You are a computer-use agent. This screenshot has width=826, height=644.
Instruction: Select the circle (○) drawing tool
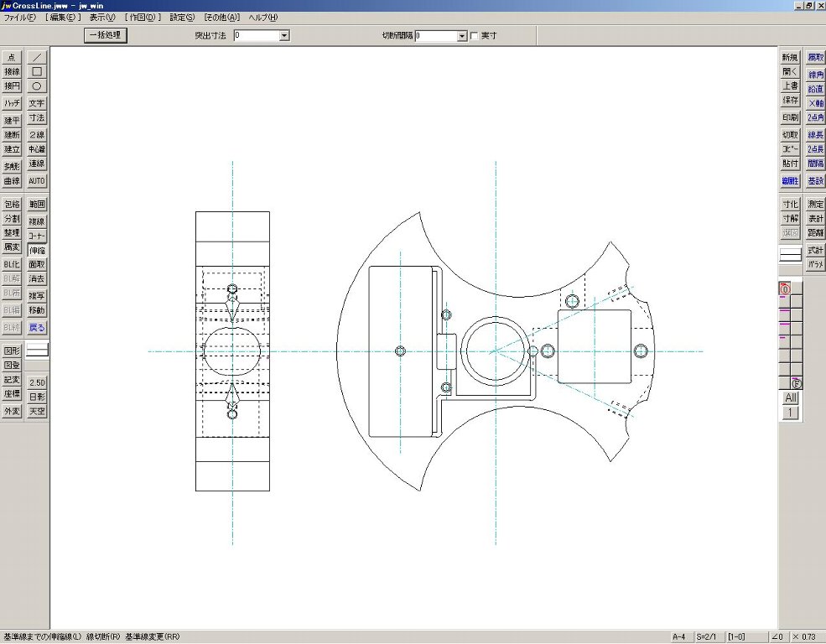tap(37, 86)
